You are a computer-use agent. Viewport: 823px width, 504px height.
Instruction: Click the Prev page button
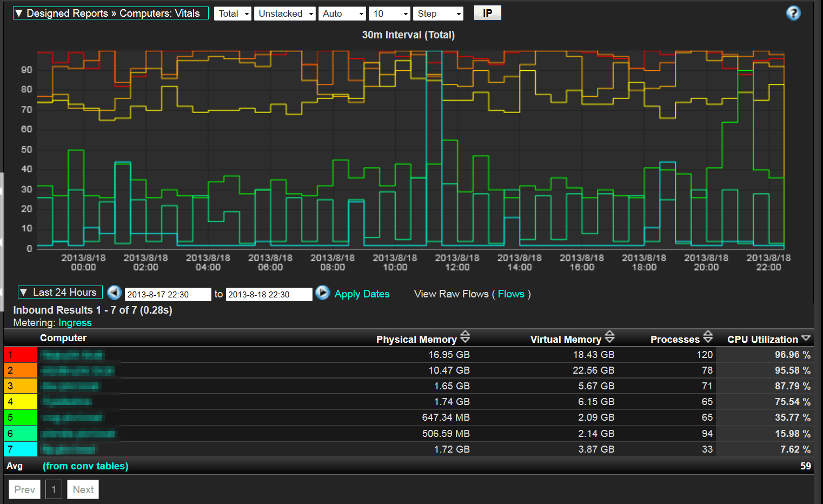(x=25, y=489)
